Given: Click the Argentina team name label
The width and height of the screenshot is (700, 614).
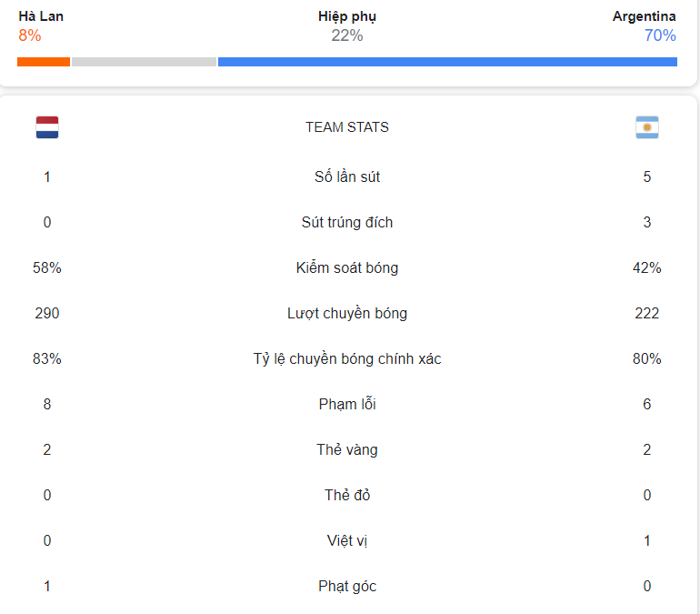Looking at the screenshot, I should [x=645, y=16].
